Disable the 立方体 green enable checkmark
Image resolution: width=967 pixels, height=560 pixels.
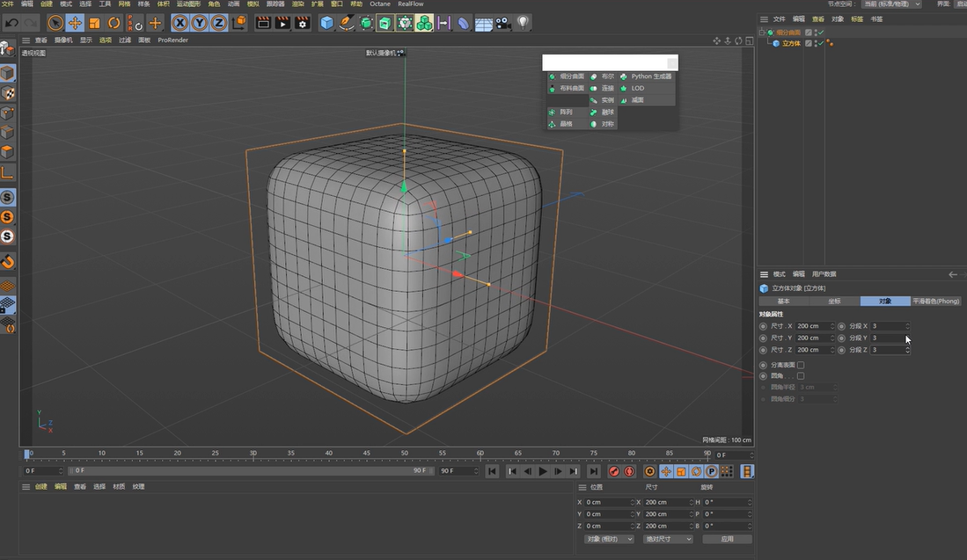(x=821, y=43)
